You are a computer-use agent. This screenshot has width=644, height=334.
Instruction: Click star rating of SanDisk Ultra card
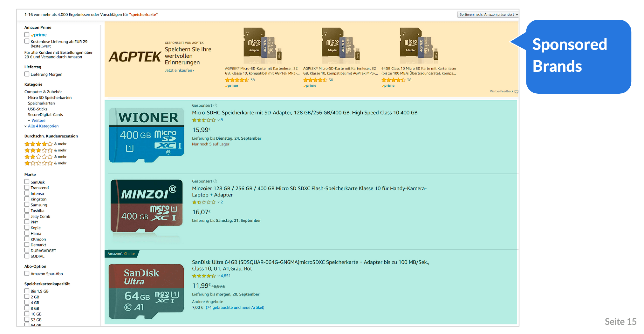(x=204, y=276)
